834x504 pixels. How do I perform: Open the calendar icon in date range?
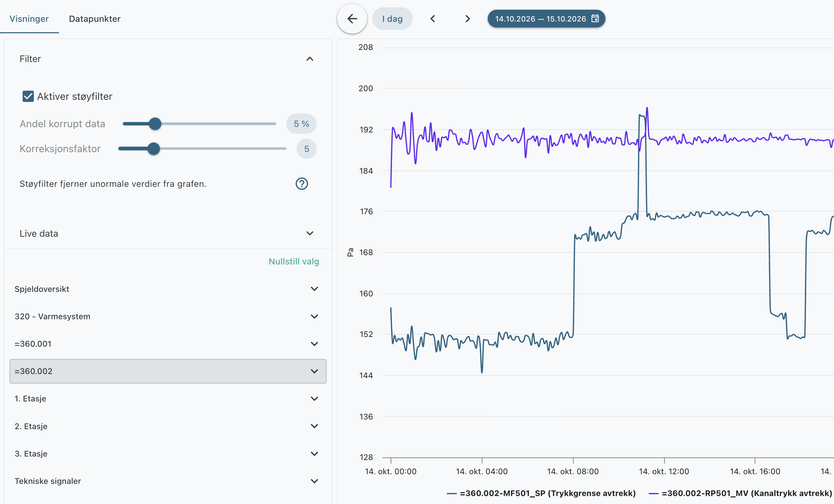[595, 18]
